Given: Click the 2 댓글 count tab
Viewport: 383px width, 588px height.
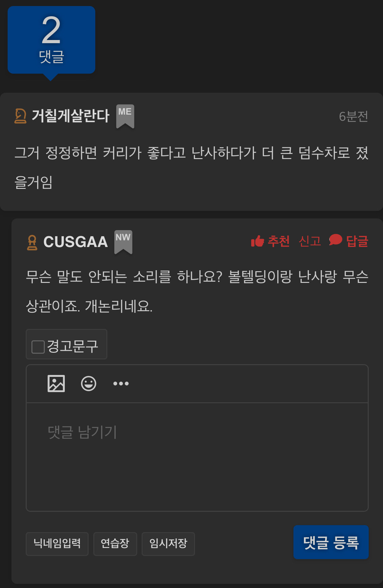Looking at the screenshot, I should pos(51,40).
